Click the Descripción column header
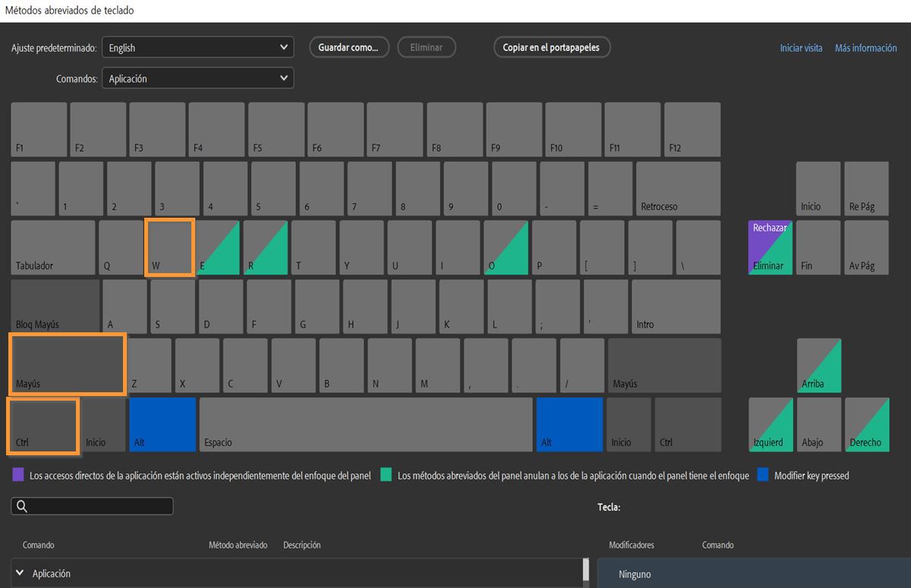Viewport: 911px width, 588px height. click(x=302, y=545)
